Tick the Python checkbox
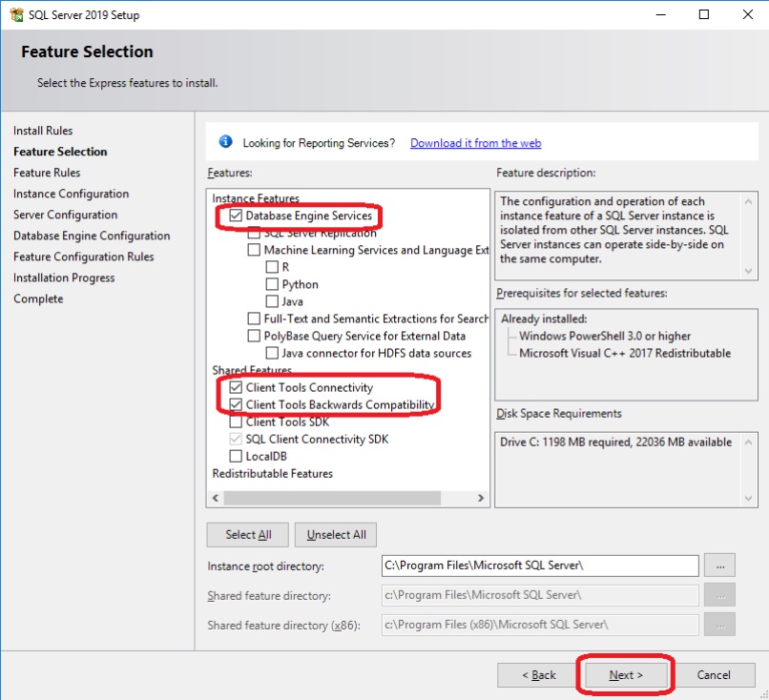The image size is (769, 700). (x=272, y=284)
